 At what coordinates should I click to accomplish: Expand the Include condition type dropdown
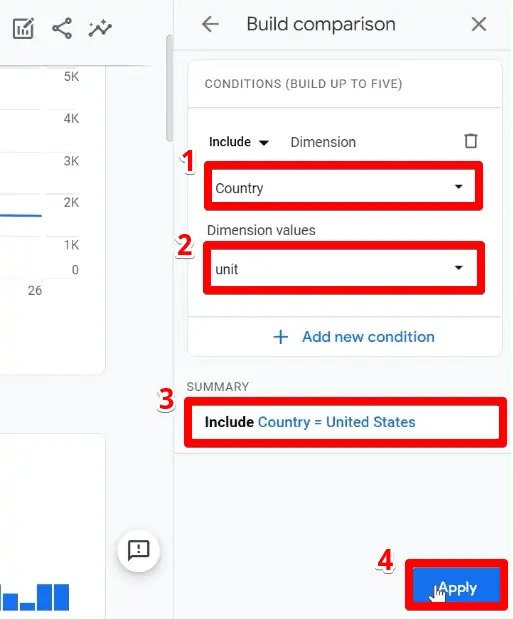tap(239, 142)
